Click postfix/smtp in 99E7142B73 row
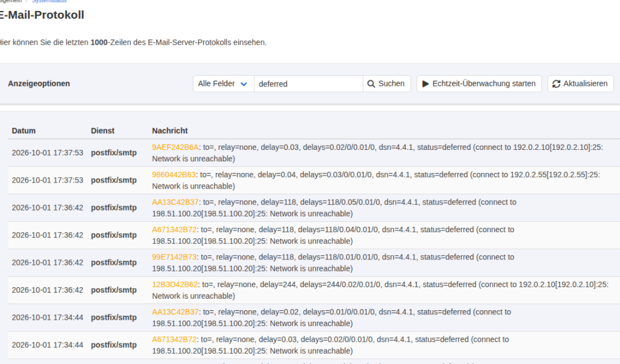 [x=114, y=262]
